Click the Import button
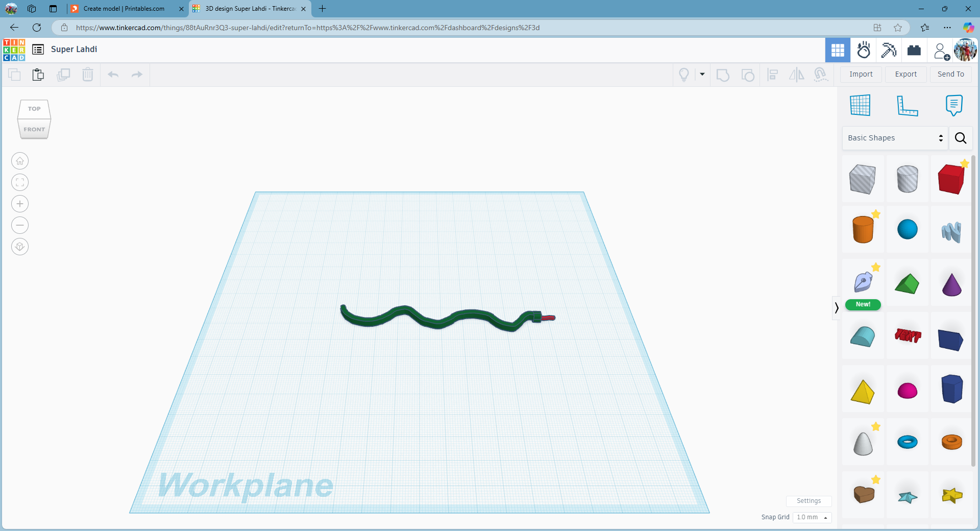This screenshot has width=980, height=531. (x=861, y=75)
